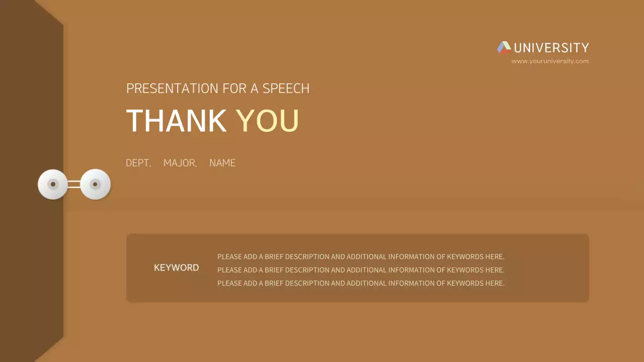Select the PRESENTATION FOR A SPEECH subtitle
The image size is (644, 362).
point(218,88)
